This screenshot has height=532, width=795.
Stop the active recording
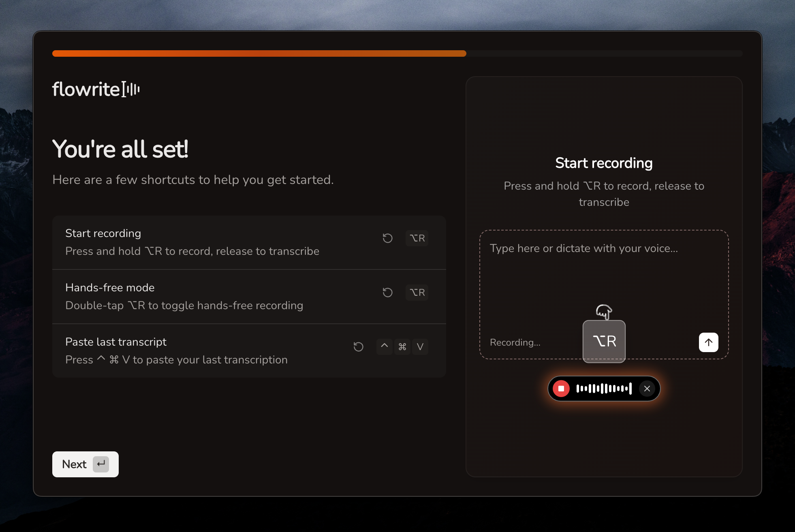coord(562,389)
